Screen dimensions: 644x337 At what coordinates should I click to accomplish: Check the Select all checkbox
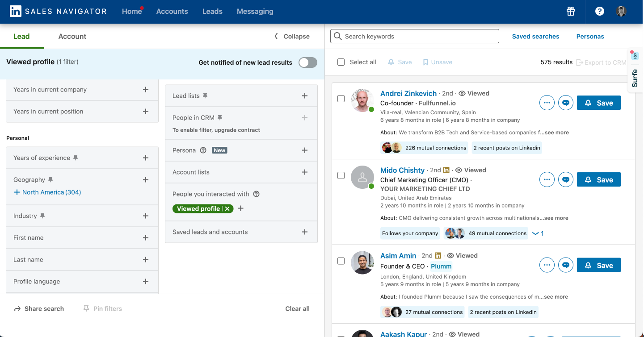pos(341,62)
